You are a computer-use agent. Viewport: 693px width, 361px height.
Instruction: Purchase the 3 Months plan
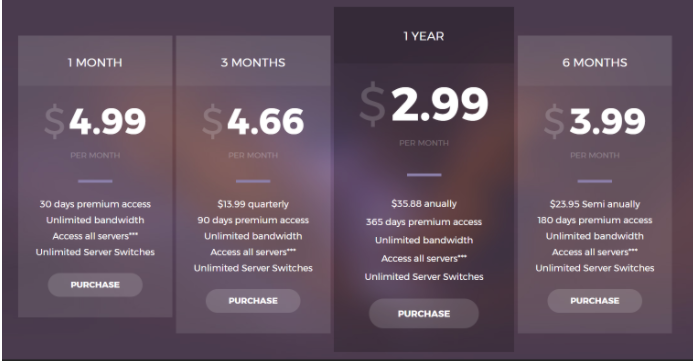tap(253, 301)
